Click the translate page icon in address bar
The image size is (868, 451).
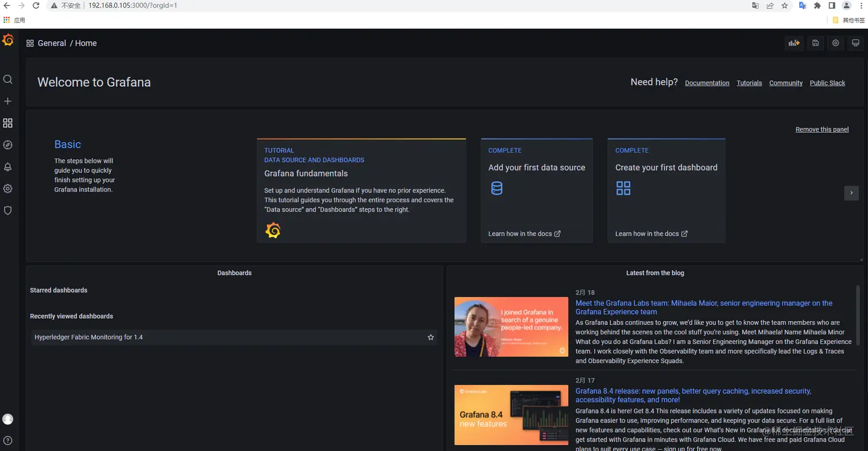[x=755, y=5]
